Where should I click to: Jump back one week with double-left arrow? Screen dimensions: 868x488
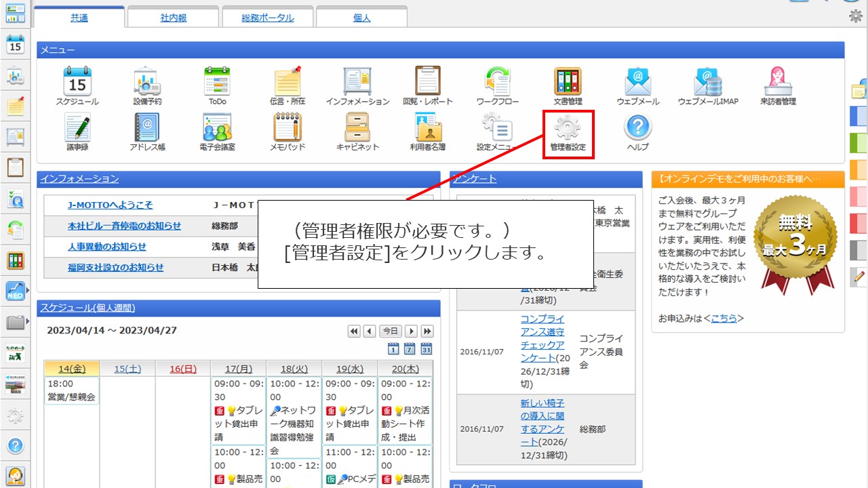(x=354, y=331)
